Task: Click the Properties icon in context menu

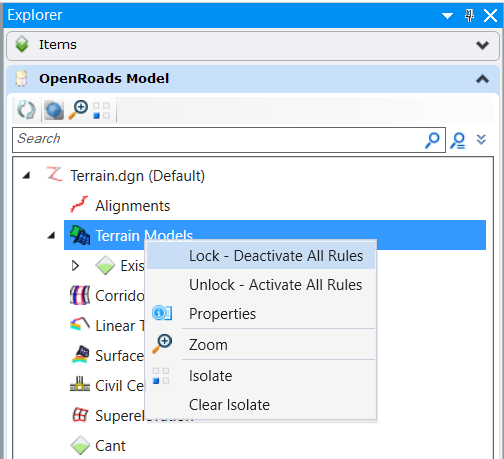Action: point(162,313)
